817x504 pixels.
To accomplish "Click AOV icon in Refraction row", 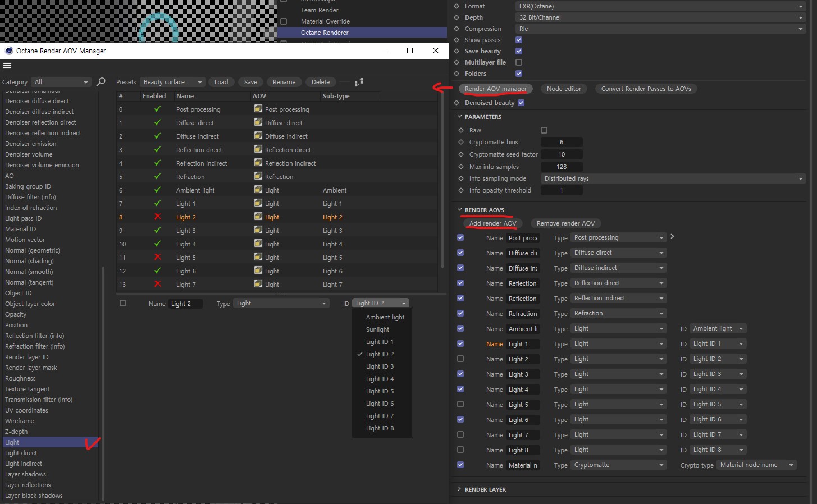I will point(258,176).
